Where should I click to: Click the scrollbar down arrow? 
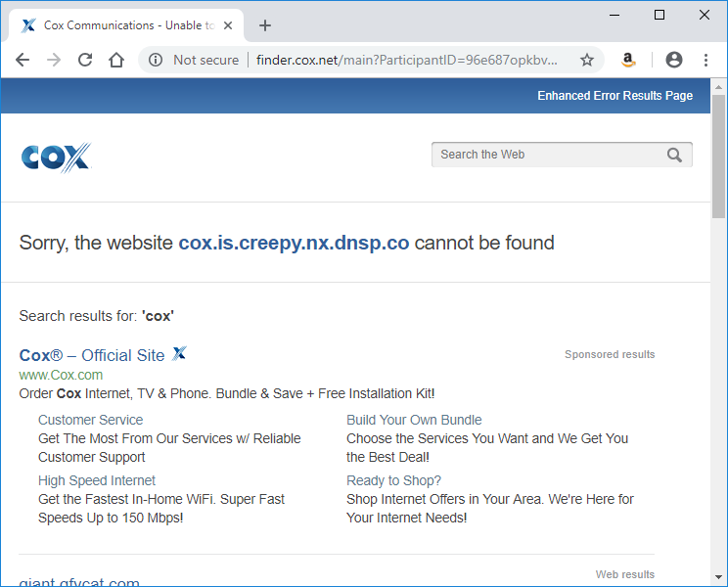(x=719, y=577)
